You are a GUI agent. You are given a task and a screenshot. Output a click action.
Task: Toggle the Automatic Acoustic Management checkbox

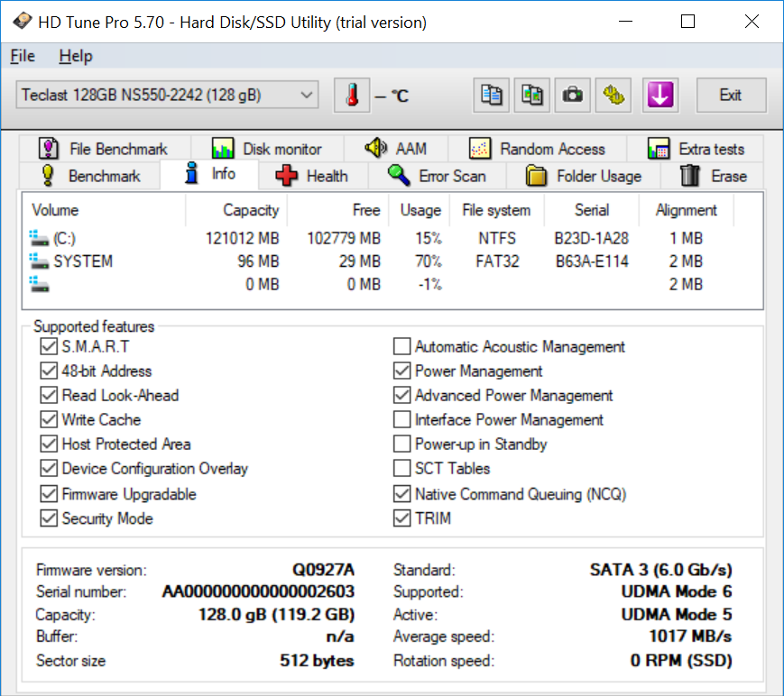pyautogui.click(x=402, y=346)
